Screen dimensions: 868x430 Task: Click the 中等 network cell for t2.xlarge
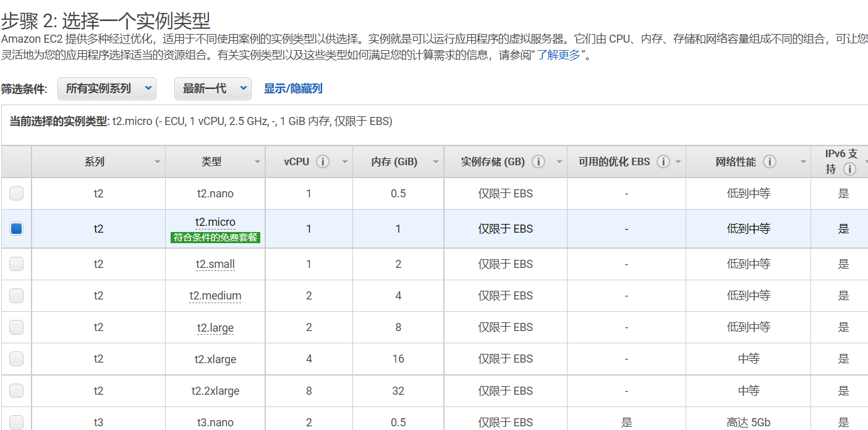(748, 359)
